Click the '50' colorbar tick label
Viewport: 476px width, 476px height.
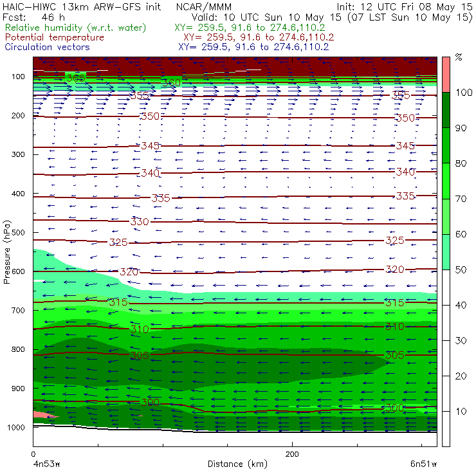tap(461, 270)
